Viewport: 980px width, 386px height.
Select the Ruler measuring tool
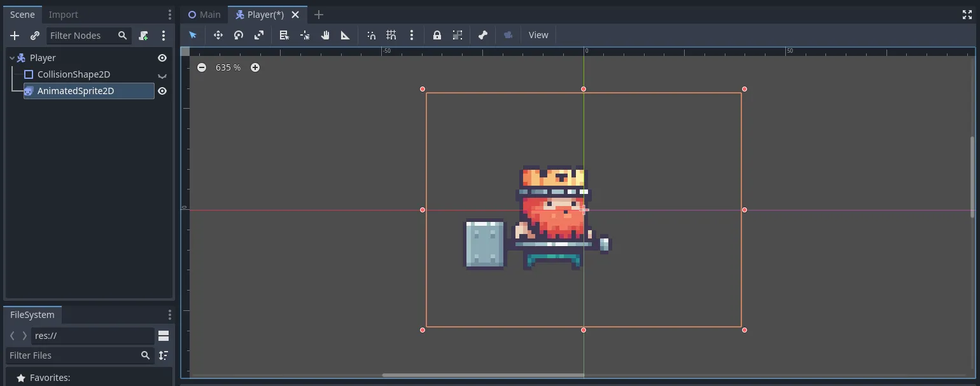(346, 35)
